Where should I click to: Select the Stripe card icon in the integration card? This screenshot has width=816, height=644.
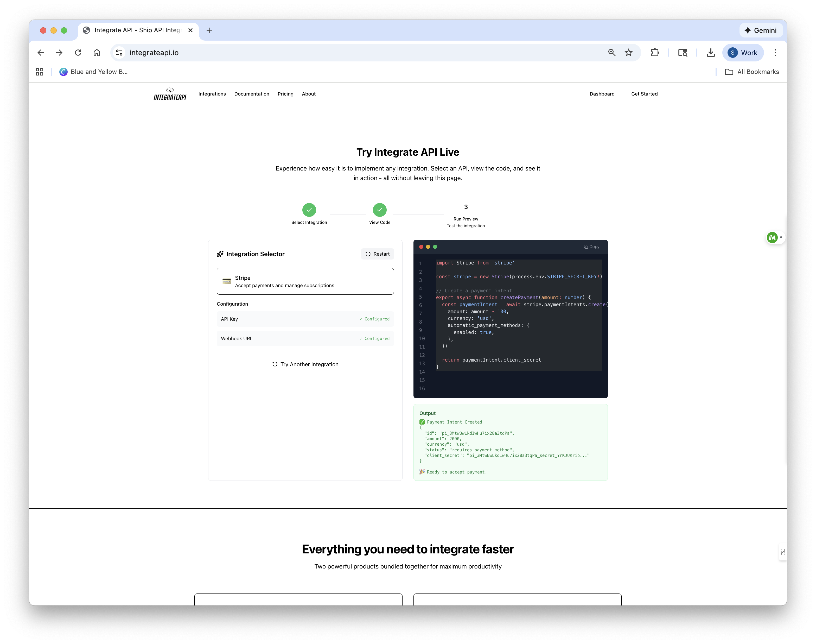click(x=227, y=281)
